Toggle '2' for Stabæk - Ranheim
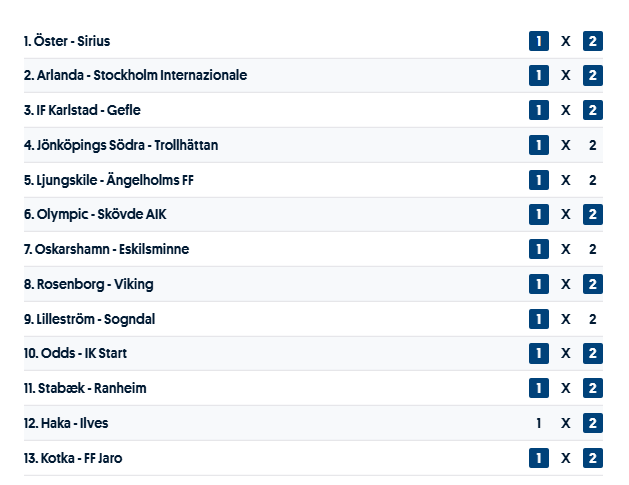The width and height of the screenshot is (629, 485). [593, 388]
